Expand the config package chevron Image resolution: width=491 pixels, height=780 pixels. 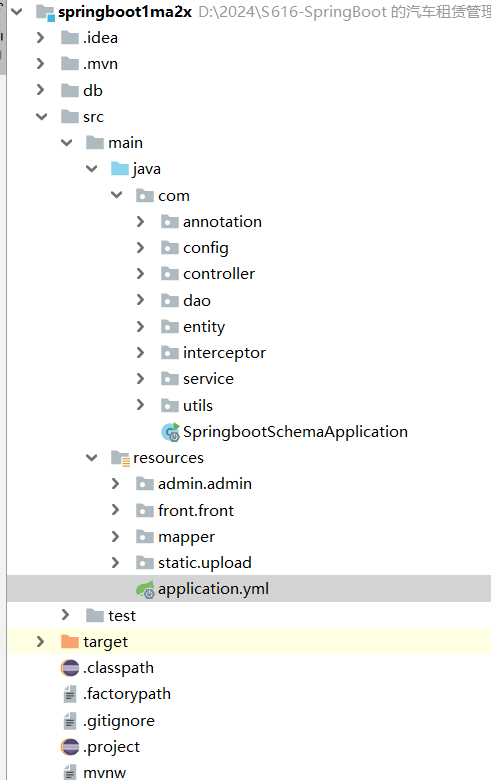(140, 247)
